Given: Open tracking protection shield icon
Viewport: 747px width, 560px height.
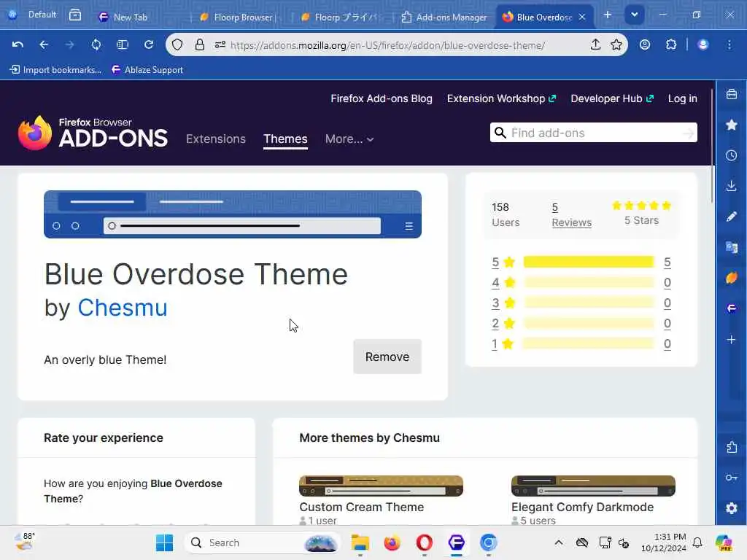Looking at the screenshot, I should pyautogui.click(x=177, y=44).
